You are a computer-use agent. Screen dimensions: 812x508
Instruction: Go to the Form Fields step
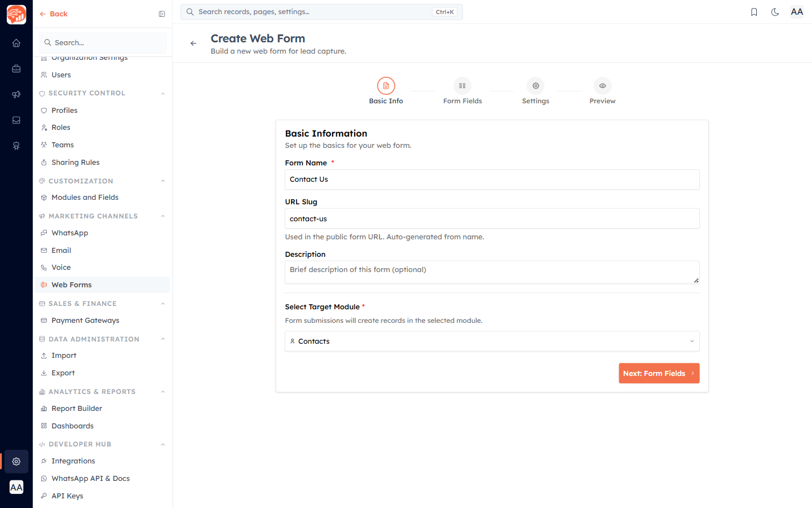pyautogui.click(x=462, y=91)
